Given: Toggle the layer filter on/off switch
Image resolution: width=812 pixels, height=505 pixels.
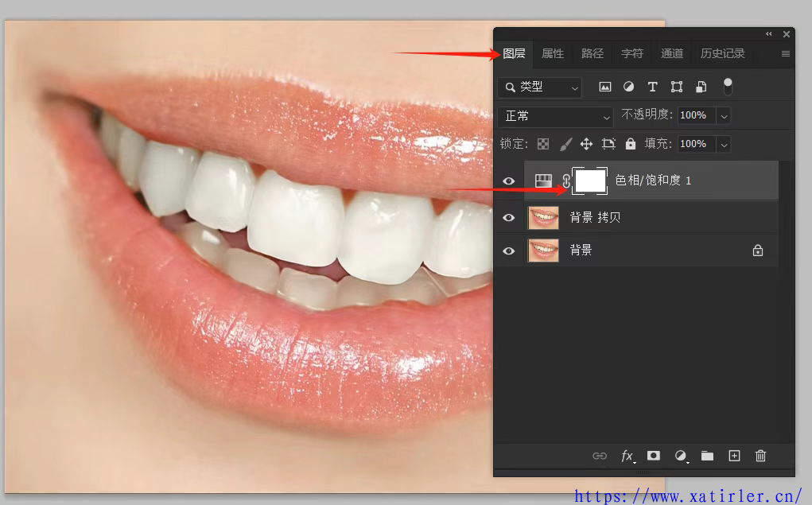Looking at the screenshot, I should tap(728, 87).
